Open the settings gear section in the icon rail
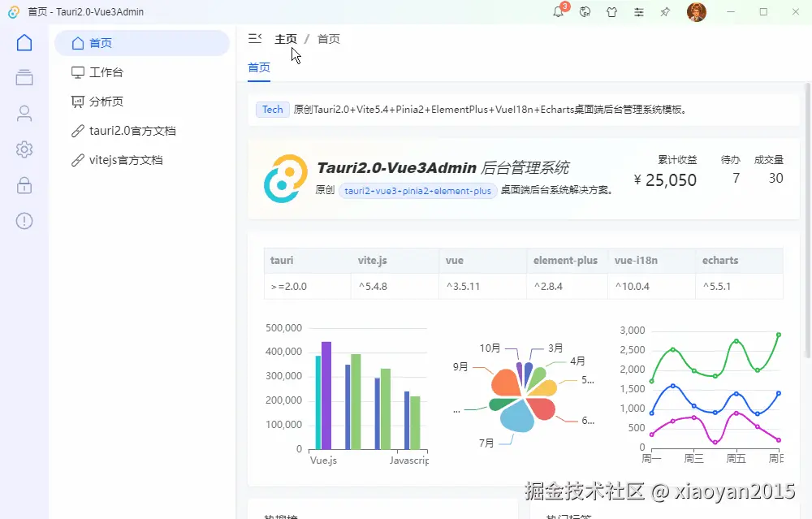The width and height of the screenshot is (812, 519). point(24,149)
